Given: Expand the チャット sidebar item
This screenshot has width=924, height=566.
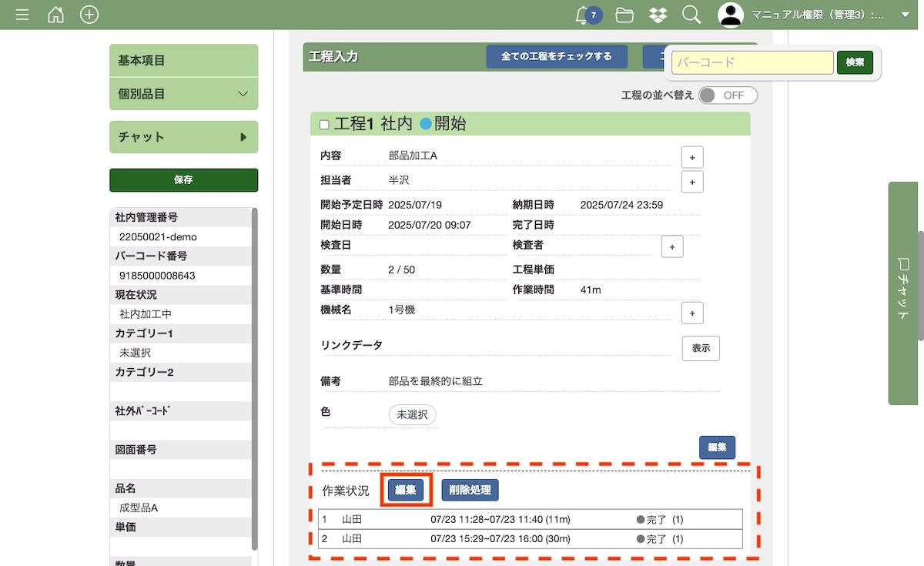Looking at the screenshot, I should pos(183,137).
